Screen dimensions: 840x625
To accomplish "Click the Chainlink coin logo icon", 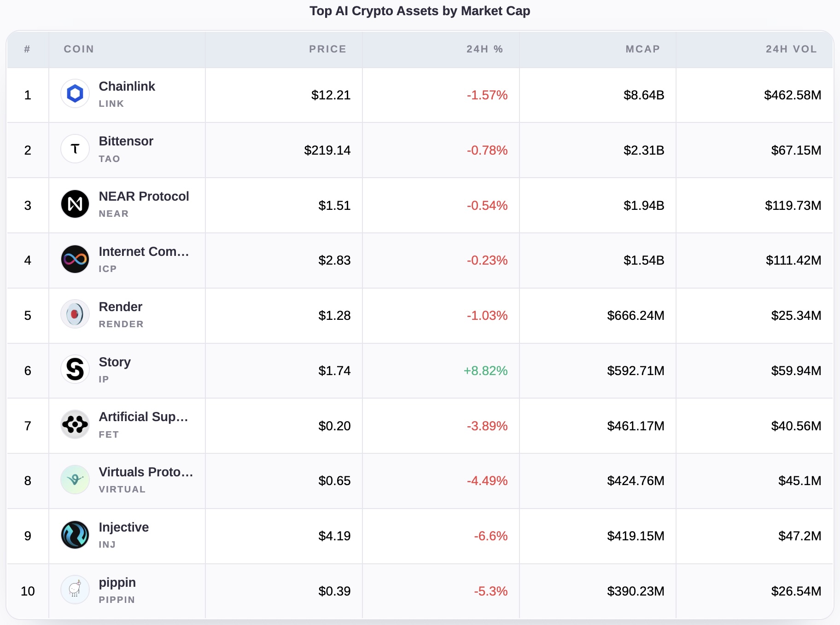I will click(75, 94).
